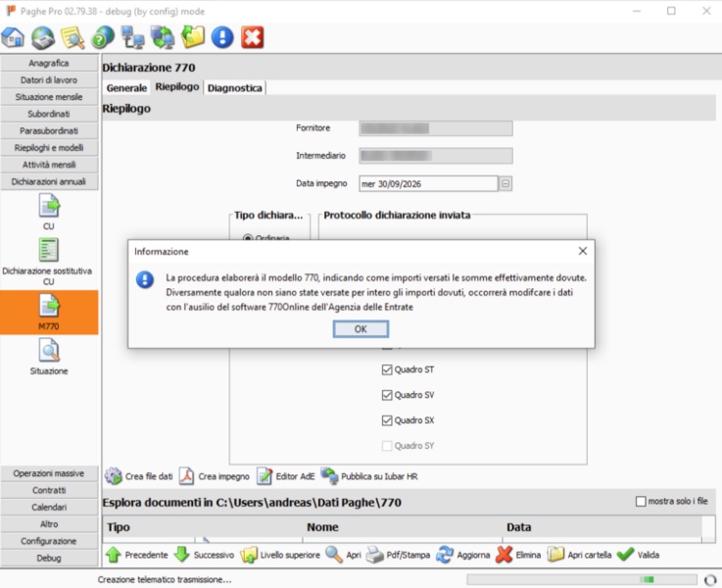
Task: Click Pdf/Stampa printer button
Action: [x=398, y=555]
